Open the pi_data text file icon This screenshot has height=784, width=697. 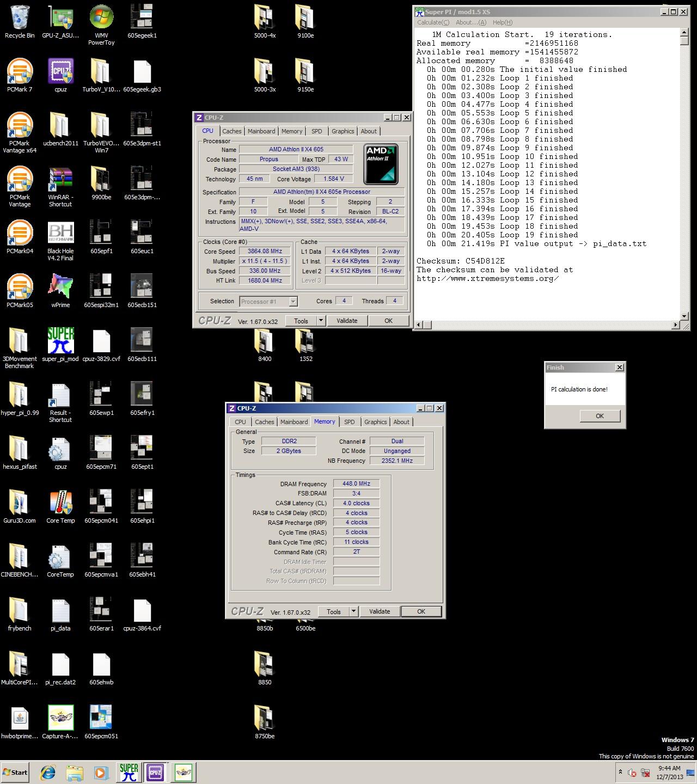coord(60,615)
